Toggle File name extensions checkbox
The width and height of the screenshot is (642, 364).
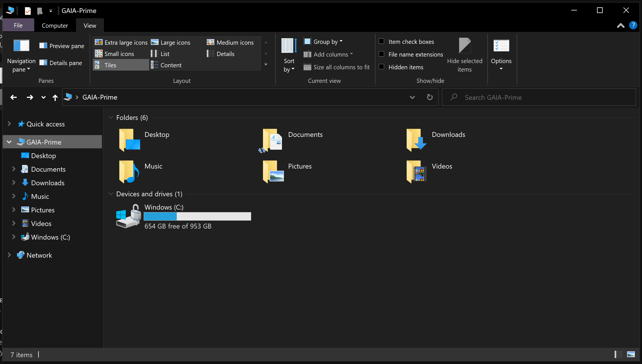(x=382, y=54)
